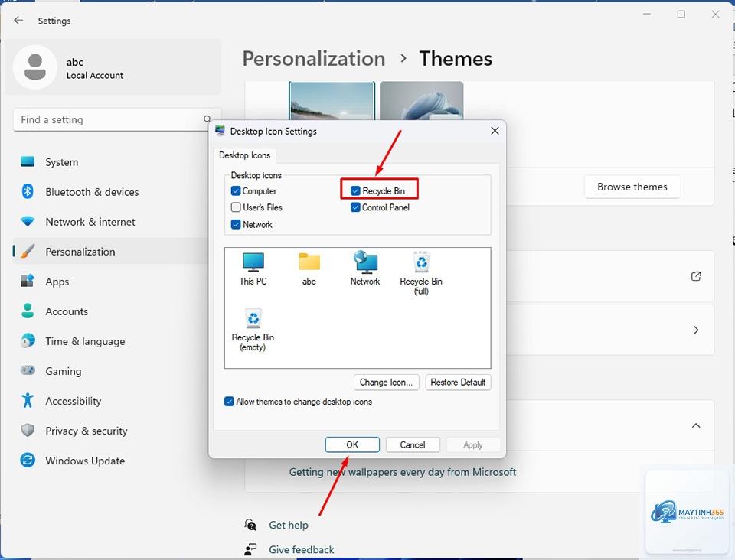
Task: Click the Personalization breadcrumb link
Action: [314, 59]
